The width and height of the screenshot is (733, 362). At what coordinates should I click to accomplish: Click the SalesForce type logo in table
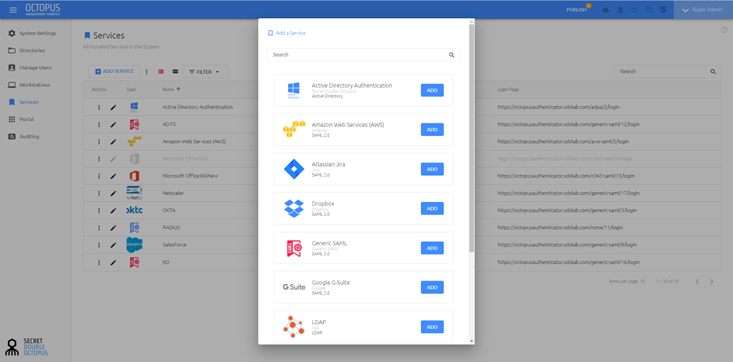click(135, 245)
